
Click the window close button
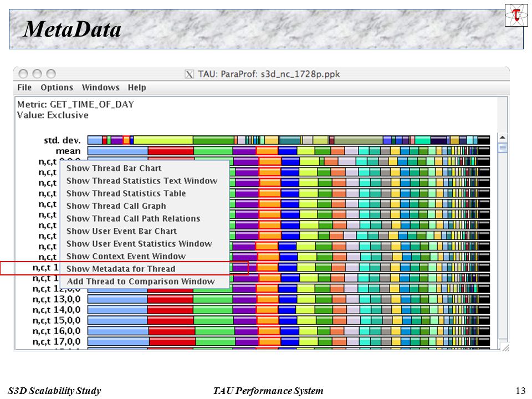pyautogui.click(x=23, y=74)
